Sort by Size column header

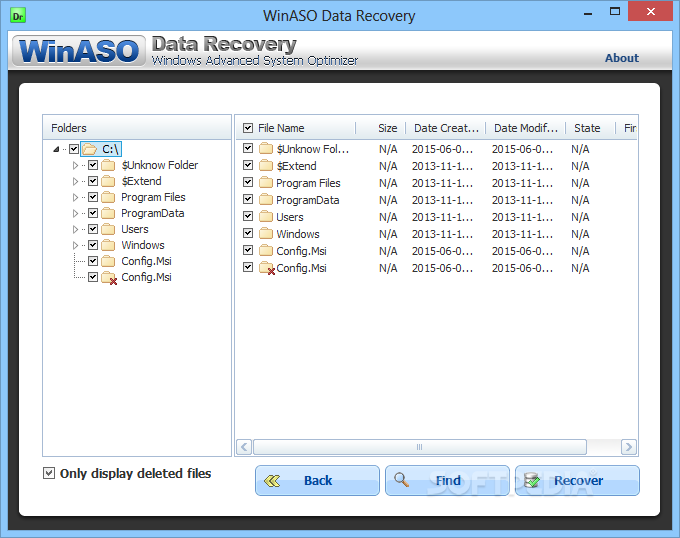387,128
